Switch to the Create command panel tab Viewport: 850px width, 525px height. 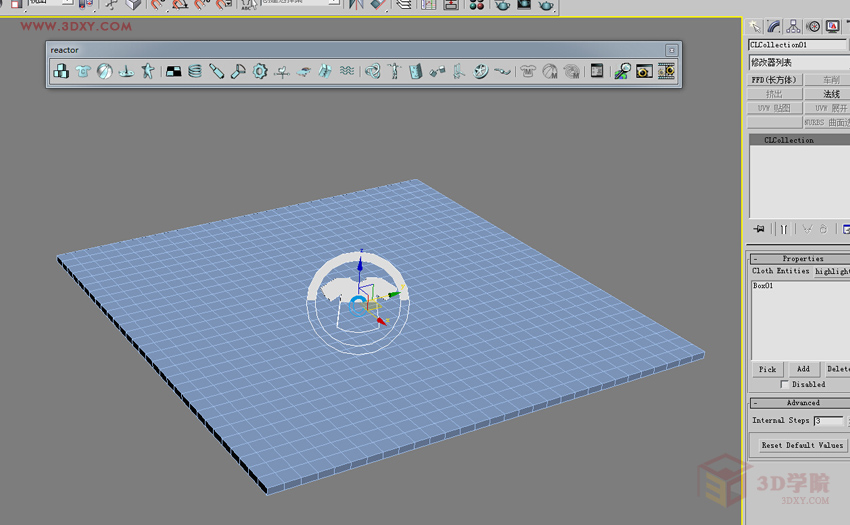click(755, 27)
